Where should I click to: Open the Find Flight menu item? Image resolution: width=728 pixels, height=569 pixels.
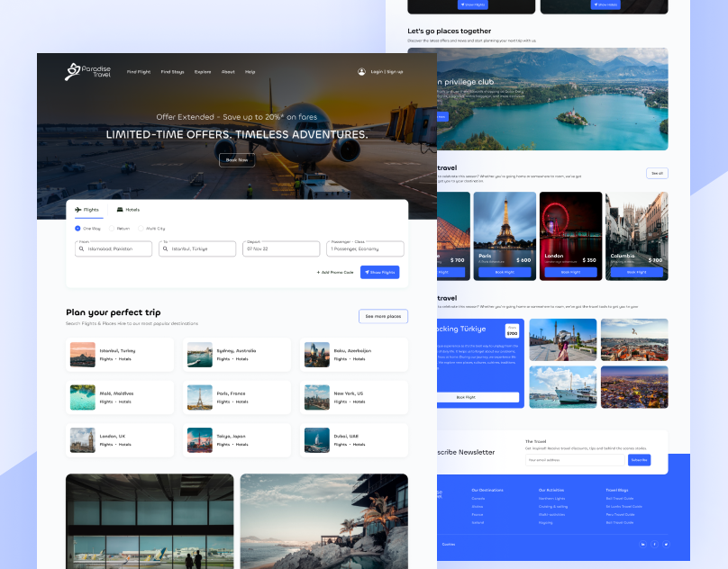(139, 72)
